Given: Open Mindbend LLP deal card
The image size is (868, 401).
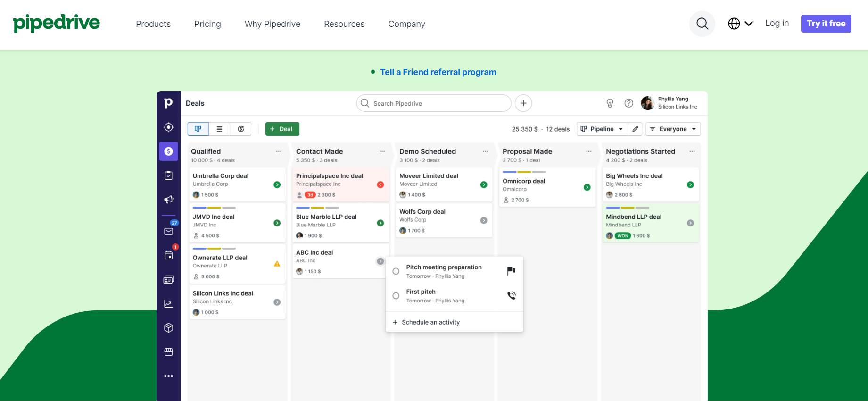Looking at the screenshot, I should pos(651,223).
